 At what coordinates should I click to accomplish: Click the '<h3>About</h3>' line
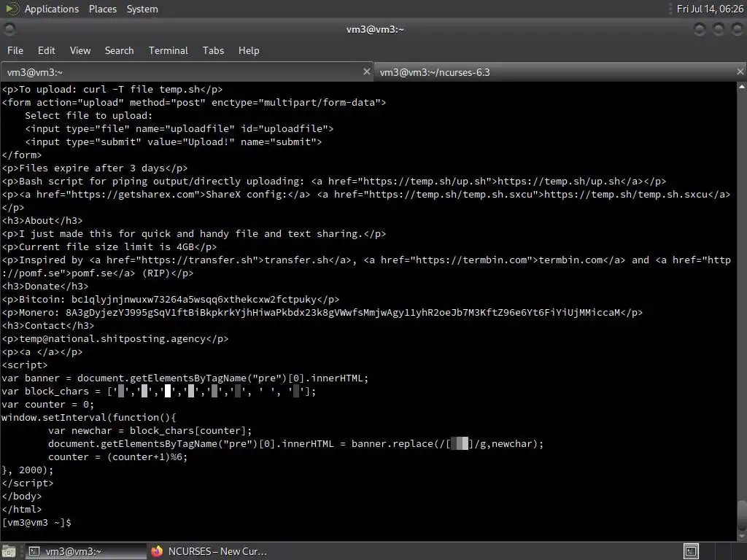[x=42, y=220]
